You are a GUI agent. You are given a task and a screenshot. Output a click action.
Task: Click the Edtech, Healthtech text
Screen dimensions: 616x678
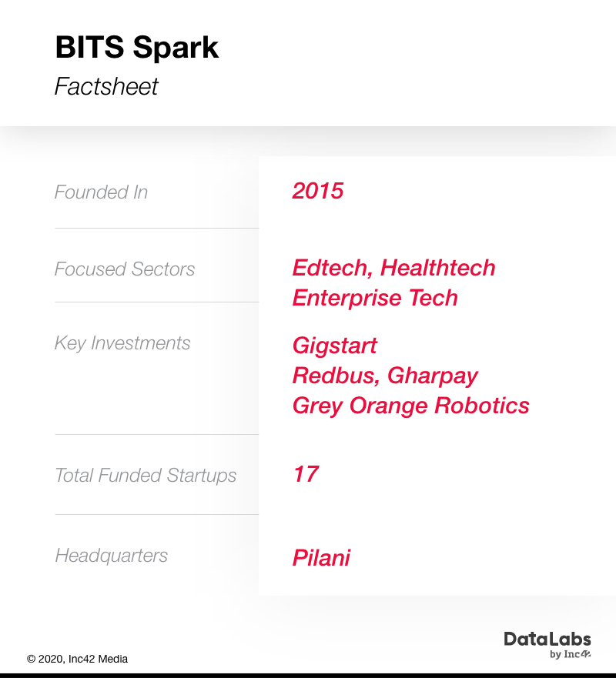(x=393, y=268)
